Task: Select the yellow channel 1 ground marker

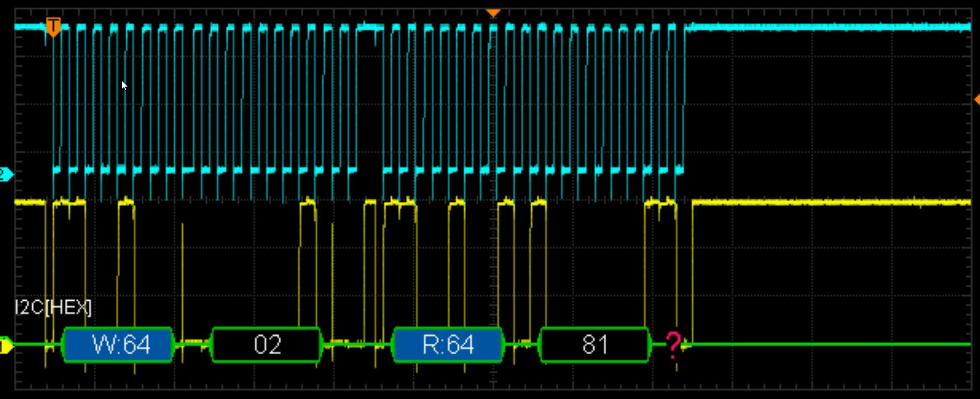Action: 6,346
